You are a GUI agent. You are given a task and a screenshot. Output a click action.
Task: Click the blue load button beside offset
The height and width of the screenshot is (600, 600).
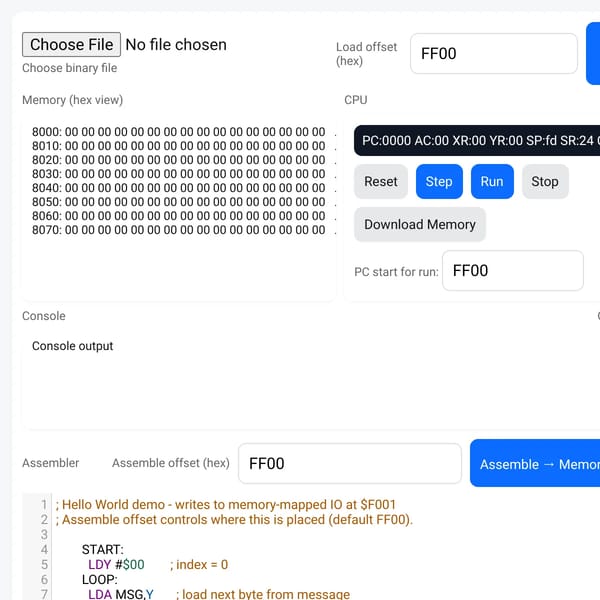[x=593, y=54]
